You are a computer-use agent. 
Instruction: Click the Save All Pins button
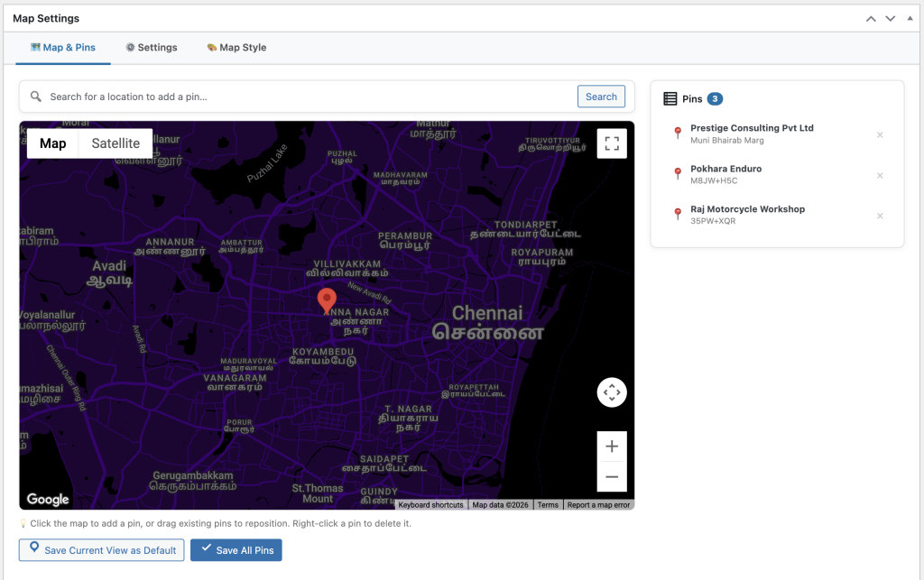tap(236, 549)
